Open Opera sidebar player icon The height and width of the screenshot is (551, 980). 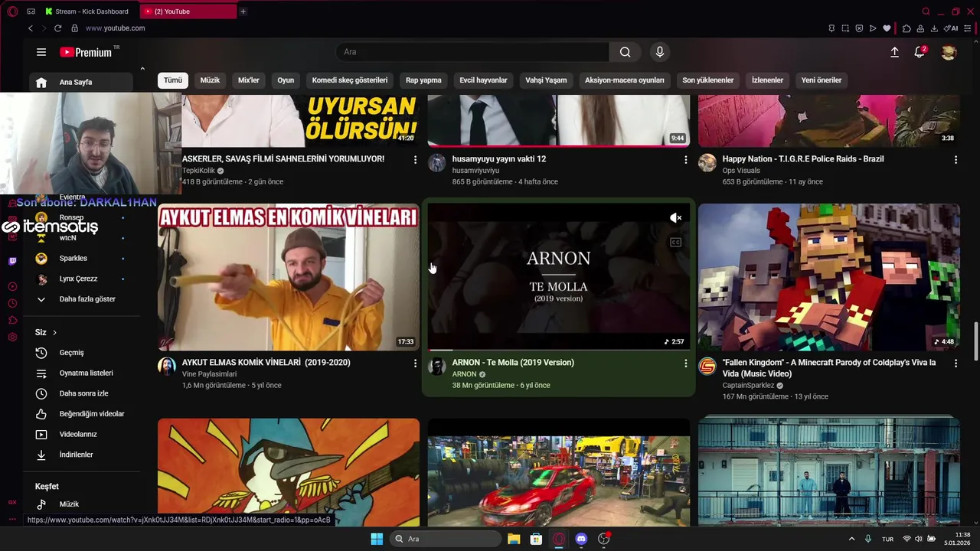pyautogui.click(x=12, y=286)
